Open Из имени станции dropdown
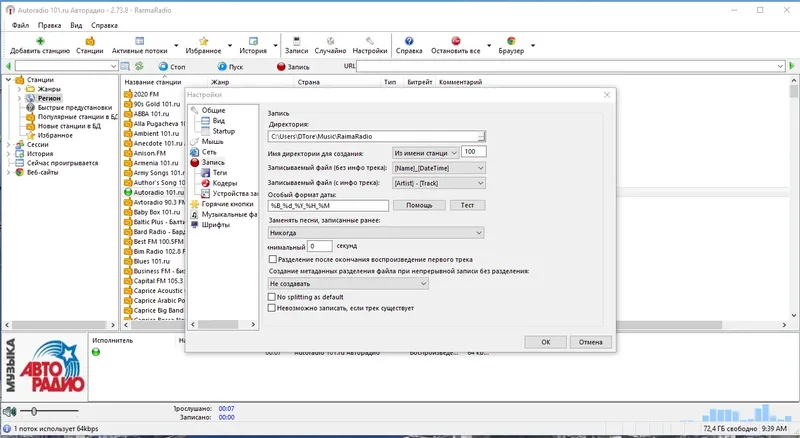Viewport: 800px width, 438px height. point(426,152)
